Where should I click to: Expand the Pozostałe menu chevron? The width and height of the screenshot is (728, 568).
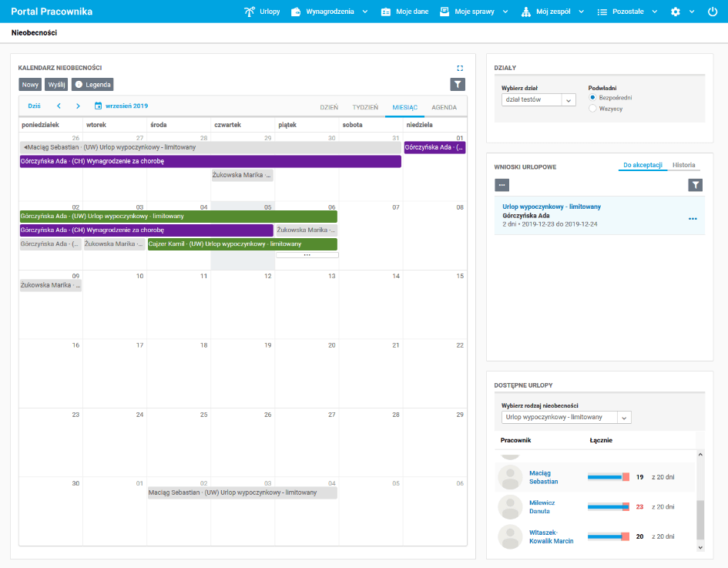(x=655, y=12)
